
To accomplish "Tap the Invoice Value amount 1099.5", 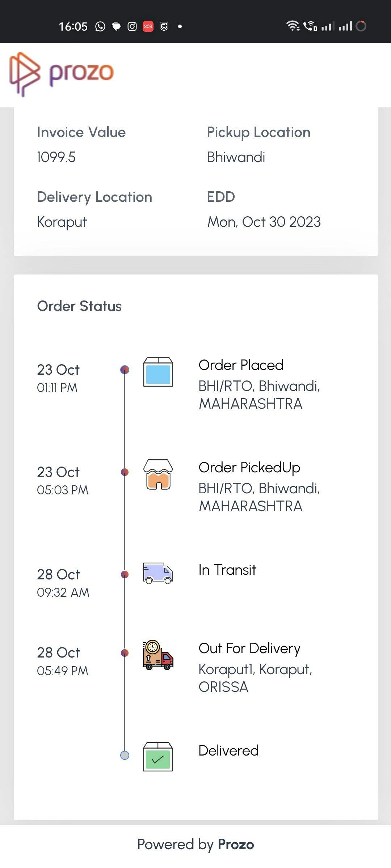I will click(56, 157).
